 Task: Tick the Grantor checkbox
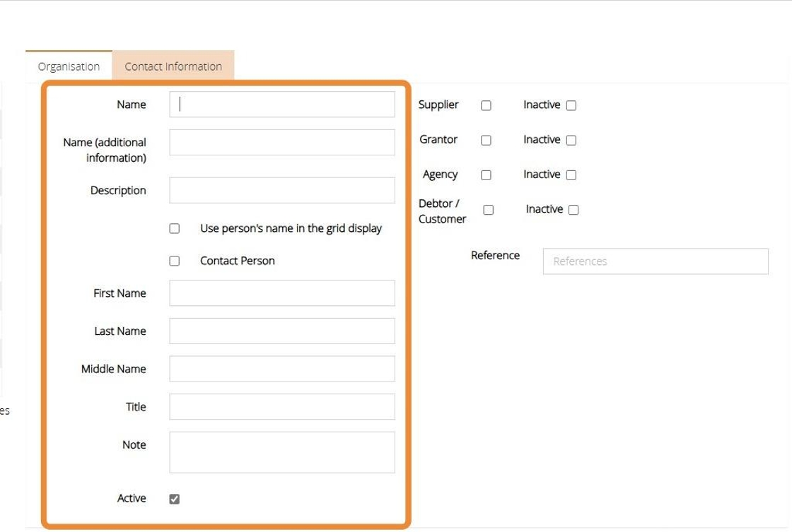click(486, 141)
